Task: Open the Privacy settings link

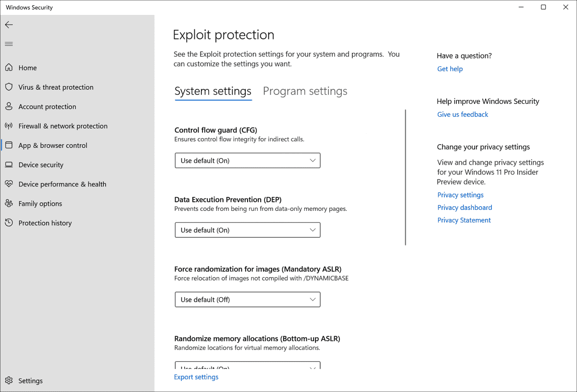Action: coord(461,195)
